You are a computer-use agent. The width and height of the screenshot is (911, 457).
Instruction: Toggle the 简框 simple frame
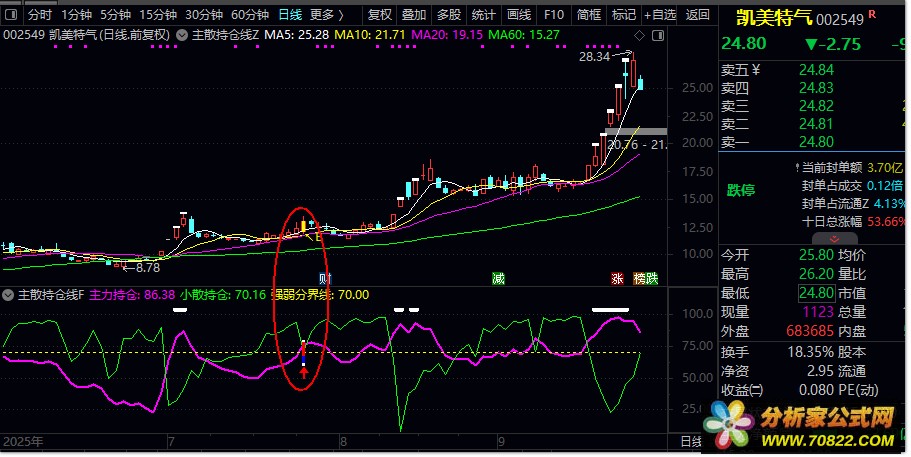click(x=589, y=15)
